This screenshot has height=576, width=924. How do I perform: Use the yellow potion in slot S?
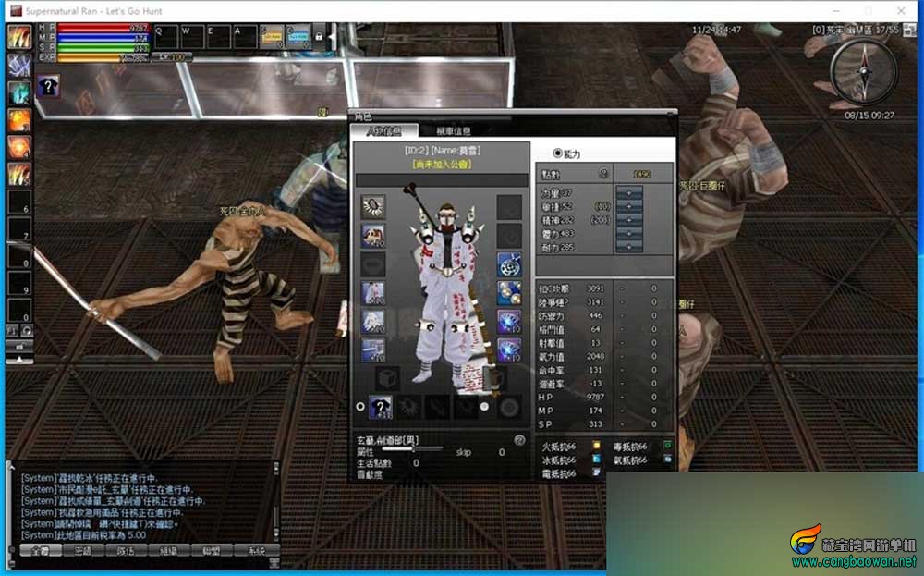[272, 37]
